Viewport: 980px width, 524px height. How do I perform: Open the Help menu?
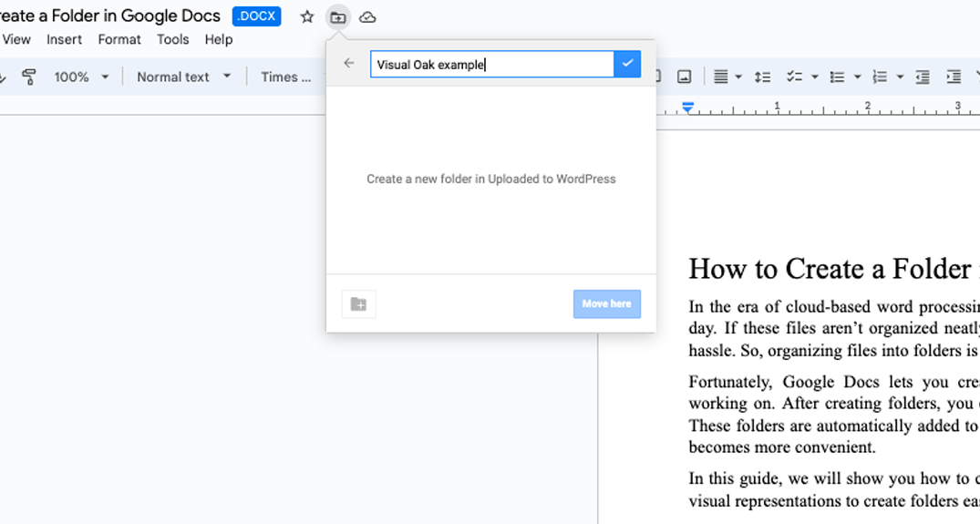tap(219, 39)
